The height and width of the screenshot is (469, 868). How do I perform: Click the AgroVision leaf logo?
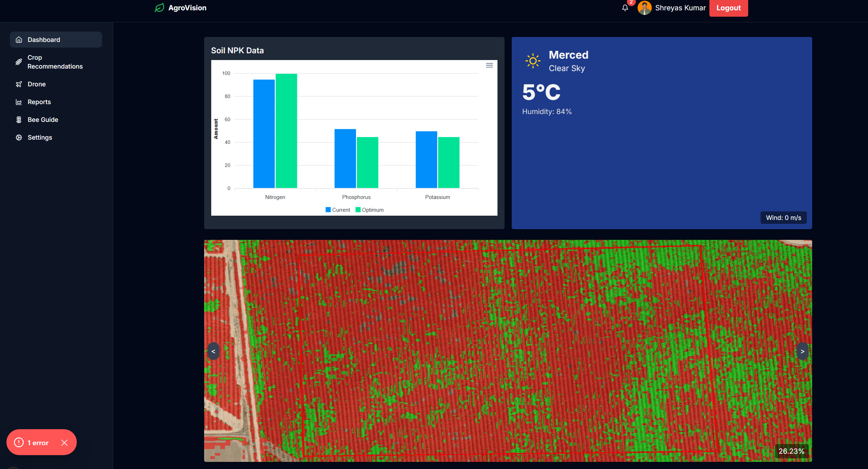160,8
